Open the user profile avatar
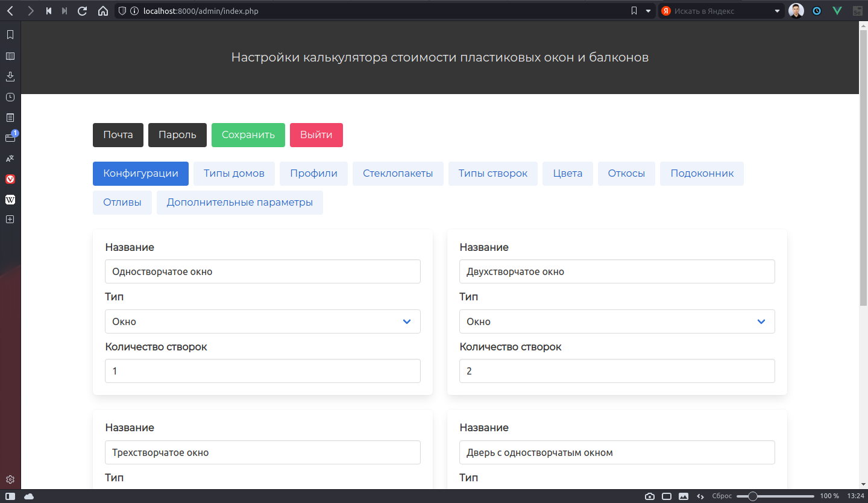This screenshot has height=503, width=868. pyautogui.click(x=796, y=11)
